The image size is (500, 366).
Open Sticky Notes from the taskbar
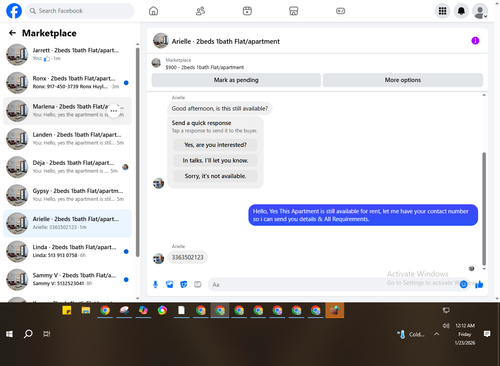point(67,310)
